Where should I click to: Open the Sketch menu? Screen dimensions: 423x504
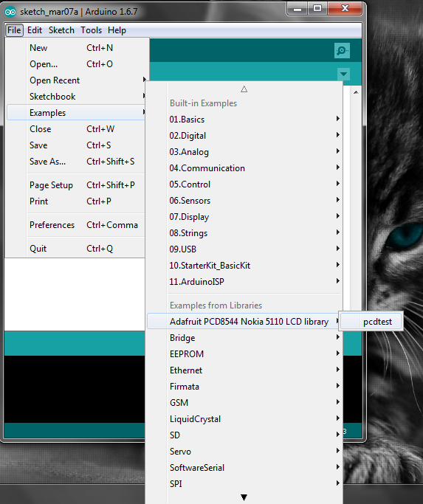click(x=61, y=30)
